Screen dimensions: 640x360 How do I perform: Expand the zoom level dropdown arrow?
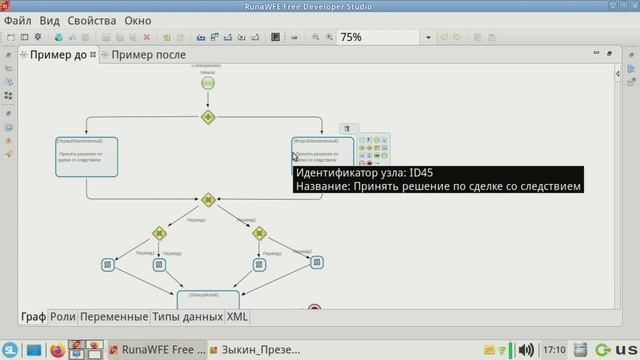[428, 38]
